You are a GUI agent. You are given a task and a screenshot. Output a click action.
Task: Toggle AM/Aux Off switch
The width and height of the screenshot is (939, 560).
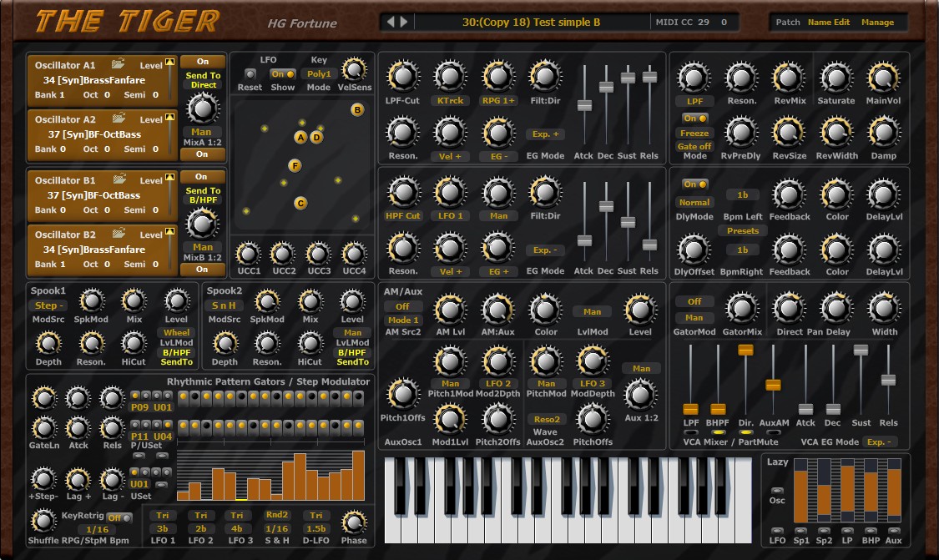pyautogui.click(x=402, y=306)
